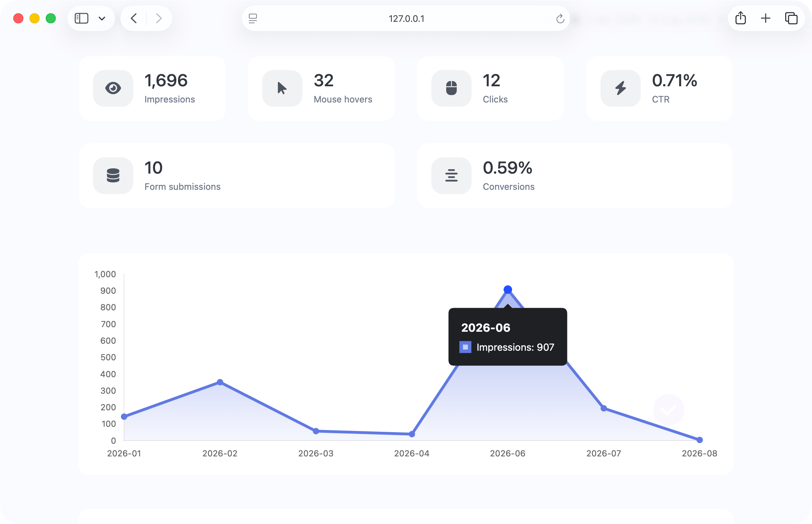Image resolution: width=812 pixels, height=524 pixels.
Task: Click the tooltip text Impressions: 907
Action: [x=515, y=348]
